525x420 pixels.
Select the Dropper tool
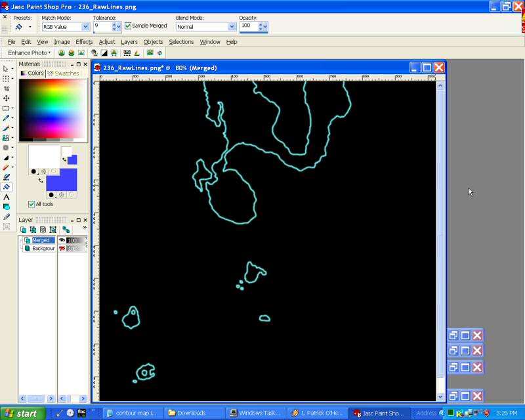coord(7,118)
